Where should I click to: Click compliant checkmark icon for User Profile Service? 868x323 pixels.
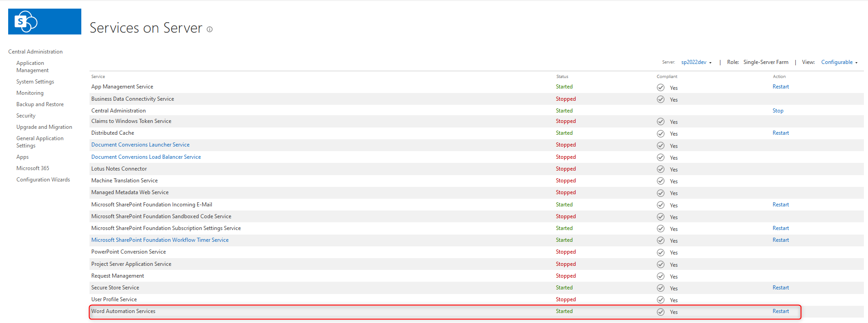[x=660, y=300]
